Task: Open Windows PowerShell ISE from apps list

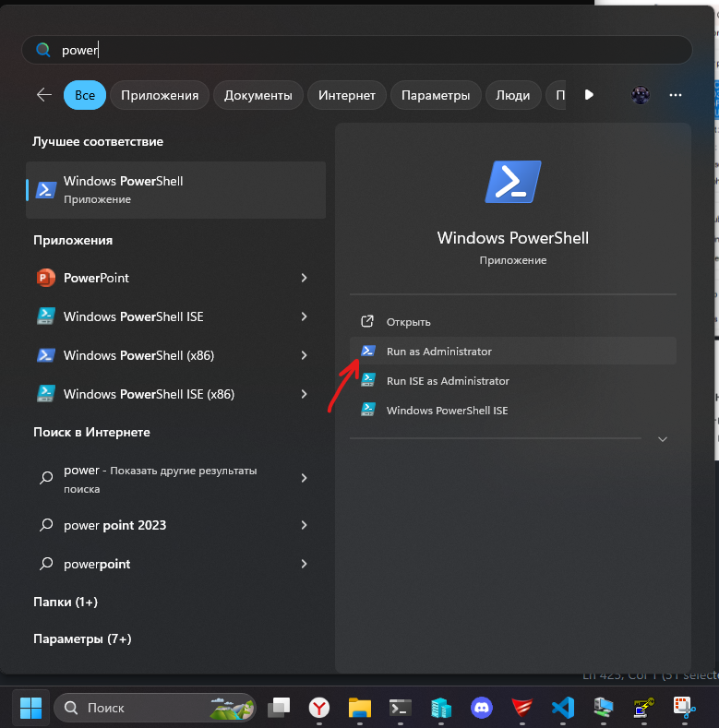Action: 175,316
